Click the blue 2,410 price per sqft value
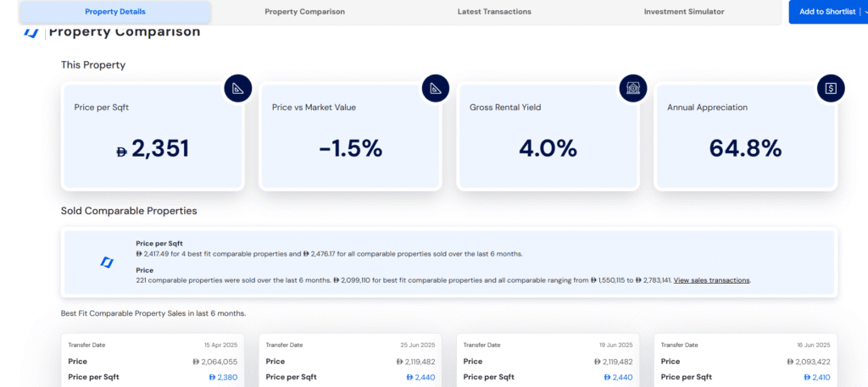Screen dimensions: 868x387 (x=816, y=378)
